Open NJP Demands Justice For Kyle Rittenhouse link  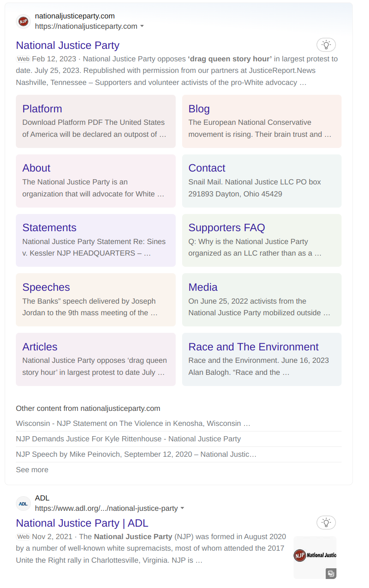coord(128,439)
